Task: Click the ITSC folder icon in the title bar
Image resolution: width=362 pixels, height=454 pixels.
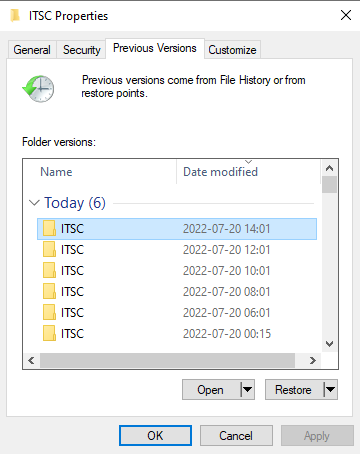Action: coord(15,16)
